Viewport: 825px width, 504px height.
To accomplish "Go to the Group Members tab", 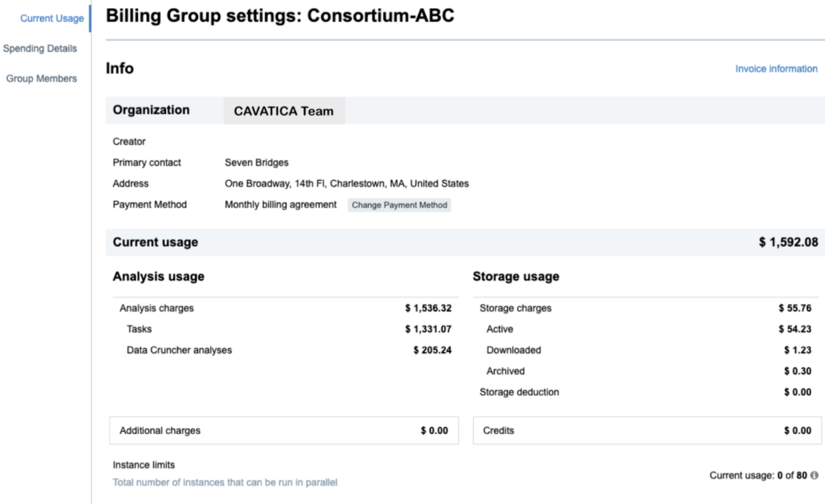I will pos(41,79).
